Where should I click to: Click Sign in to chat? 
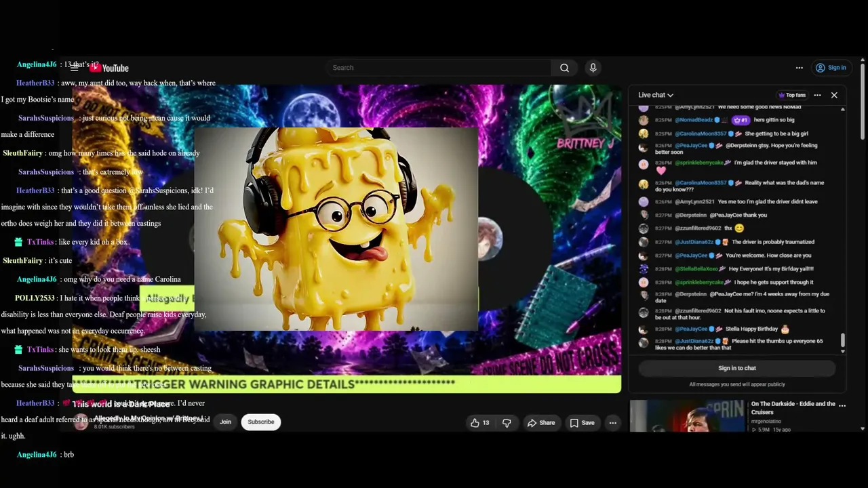[x=737, y=368]
